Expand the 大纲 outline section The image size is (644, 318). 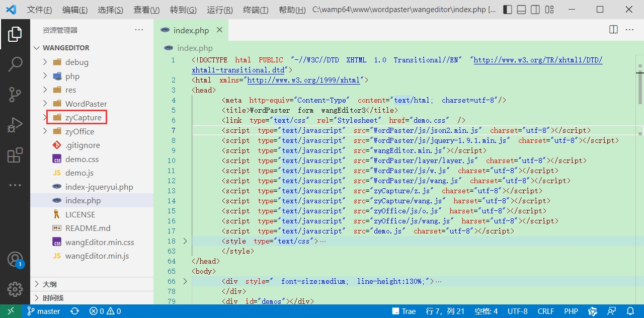49,284
